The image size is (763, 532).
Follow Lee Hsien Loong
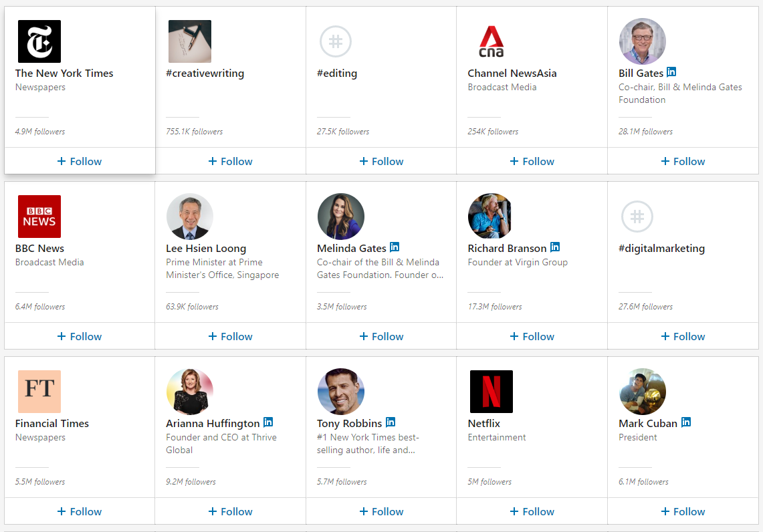tap(230, 336)
